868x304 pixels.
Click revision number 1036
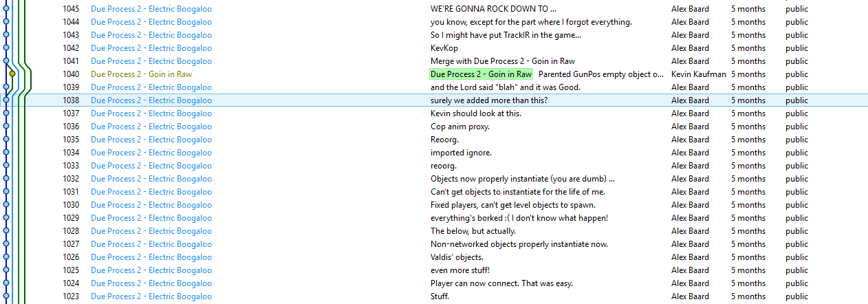click(71, 127)
